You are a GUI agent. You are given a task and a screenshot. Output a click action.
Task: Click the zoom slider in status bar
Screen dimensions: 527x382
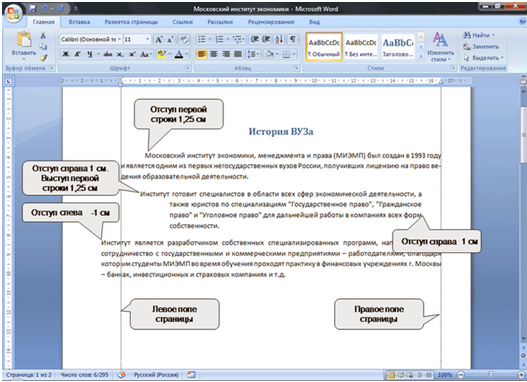coord(490,375)
